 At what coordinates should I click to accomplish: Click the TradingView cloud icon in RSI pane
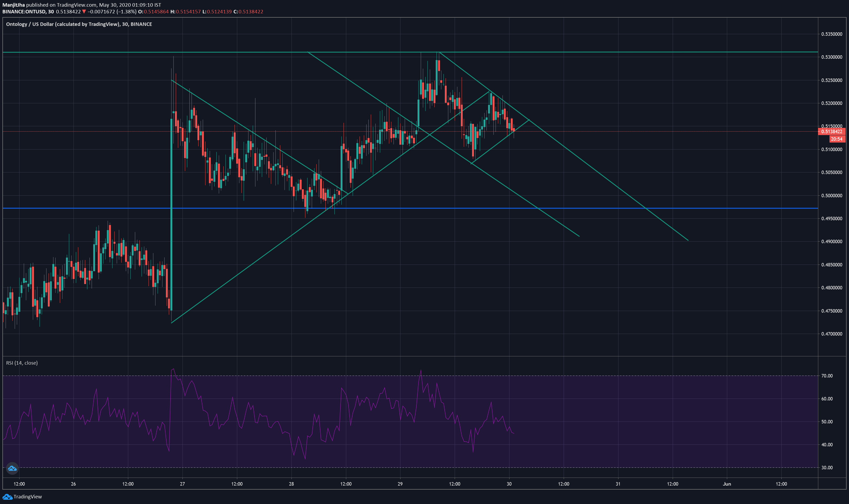click(12, 468)
